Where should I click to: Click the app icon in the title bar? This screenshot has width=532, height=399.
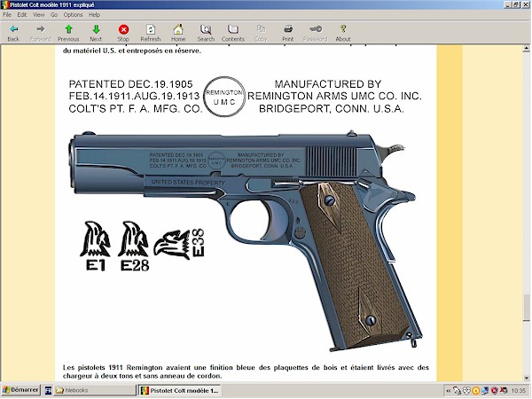click(4, 4)
